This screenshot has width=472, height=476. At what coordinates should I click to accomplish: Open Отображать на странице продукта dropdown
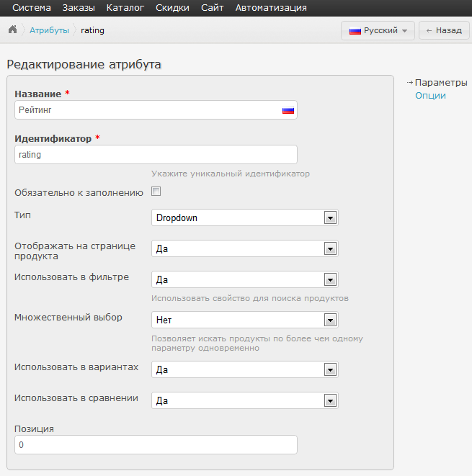pyautogui.click(x=245, y=248)
